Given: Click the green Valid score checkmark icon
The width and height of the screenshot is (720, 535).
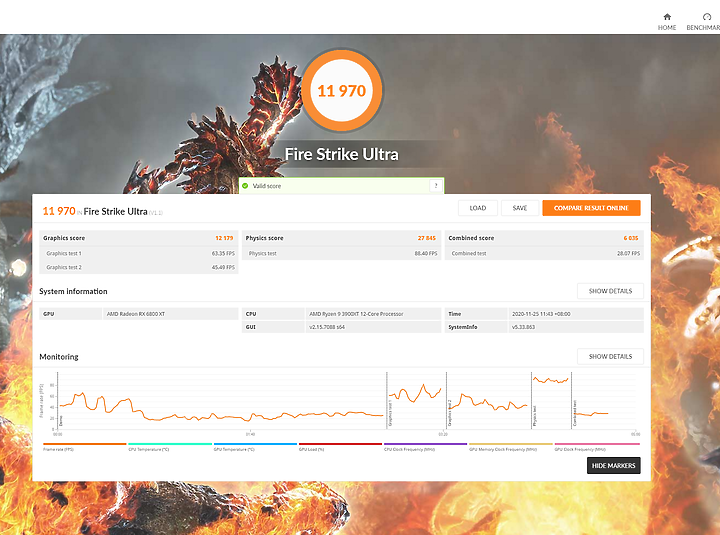Looking at the screenshot, I should 245,186.
